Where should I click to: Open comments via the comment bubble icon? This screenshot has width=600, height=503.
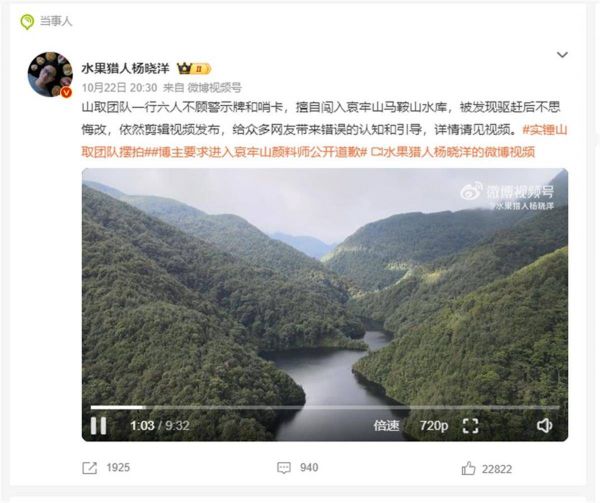[x=284, y=468]
